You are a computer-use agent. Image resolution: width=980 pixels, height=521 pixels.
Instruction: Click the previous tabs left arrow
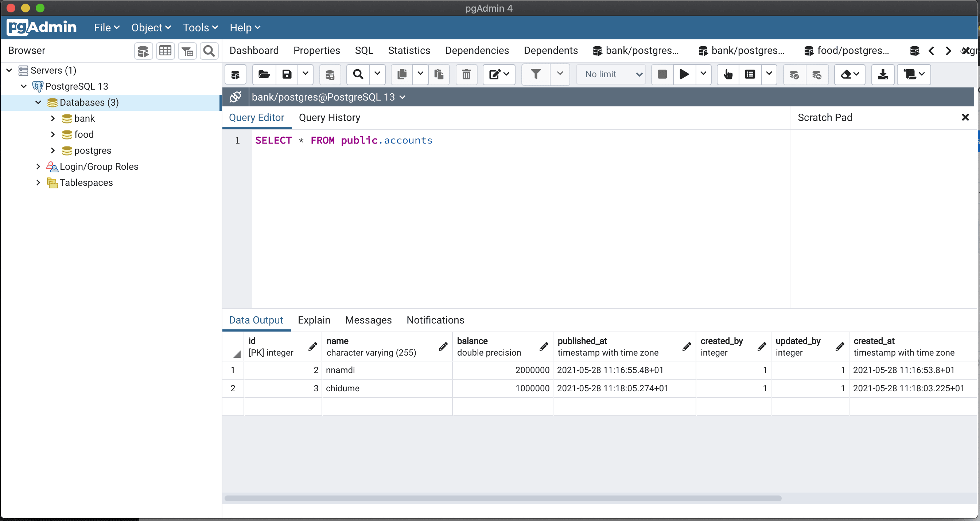[x=931, y=51]
